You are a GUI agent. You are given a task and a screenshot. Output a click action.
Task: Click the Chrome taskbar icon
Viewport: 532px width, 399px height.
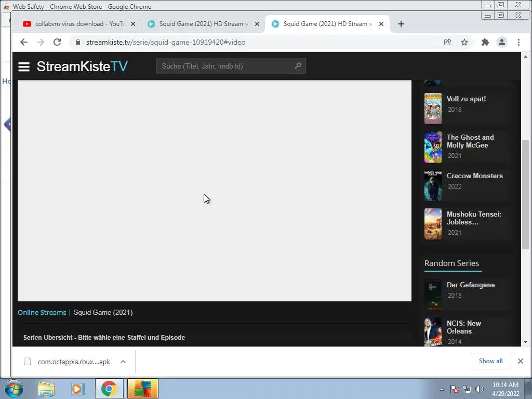[109, 389]
